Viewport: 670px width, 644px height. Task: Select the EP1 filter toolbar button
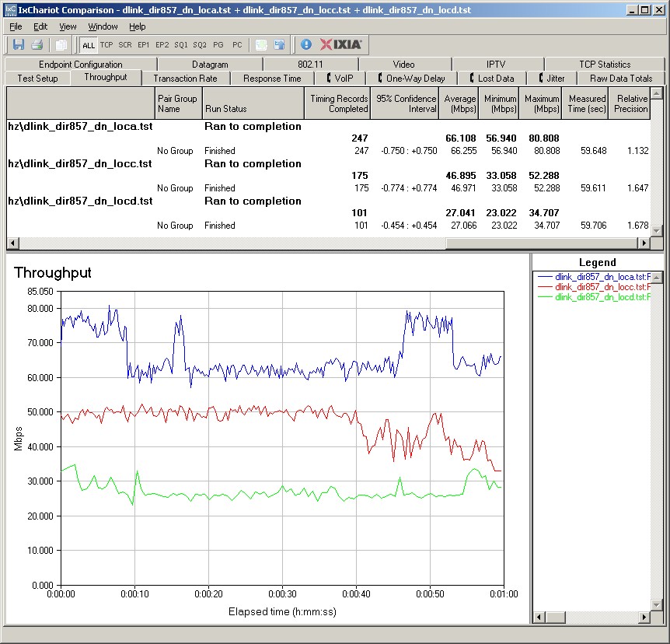coord(144,45)
